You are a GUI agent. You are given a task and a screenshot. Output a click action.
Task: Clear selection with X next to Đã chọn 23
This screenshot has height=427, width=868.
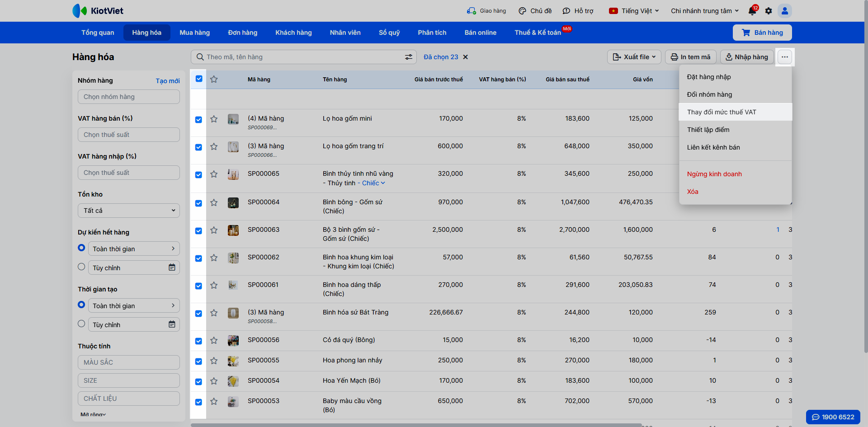(x=466, y=57)
